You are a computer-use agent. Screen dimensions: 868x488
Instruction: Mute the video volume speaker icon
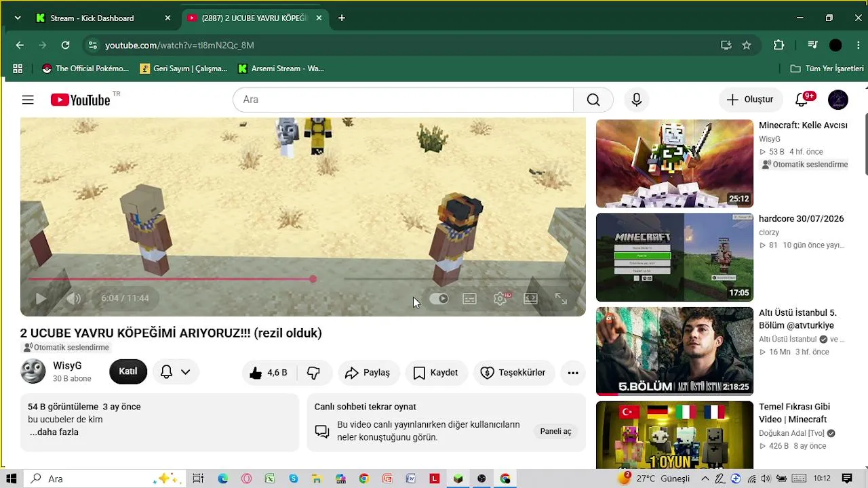(73, 298)
